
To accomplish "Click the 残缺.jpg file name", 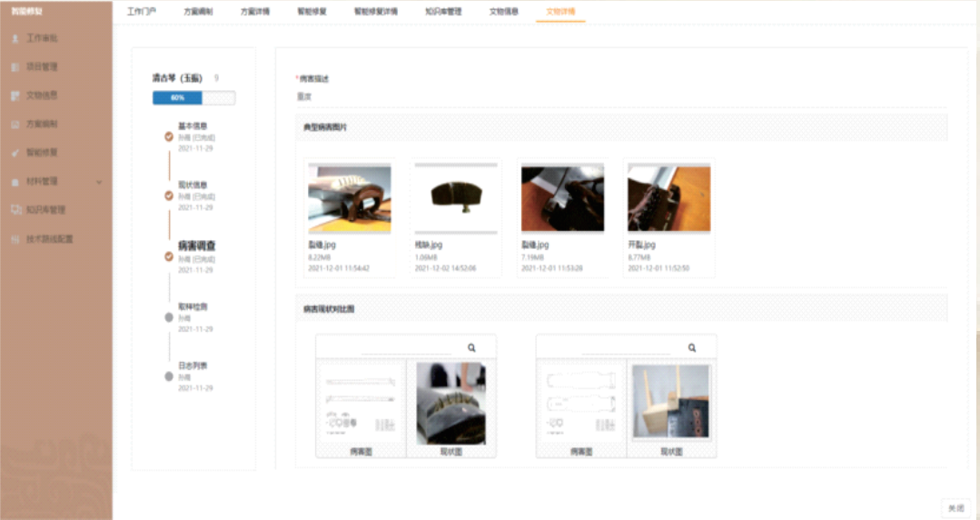I will (x=429, y=245).
